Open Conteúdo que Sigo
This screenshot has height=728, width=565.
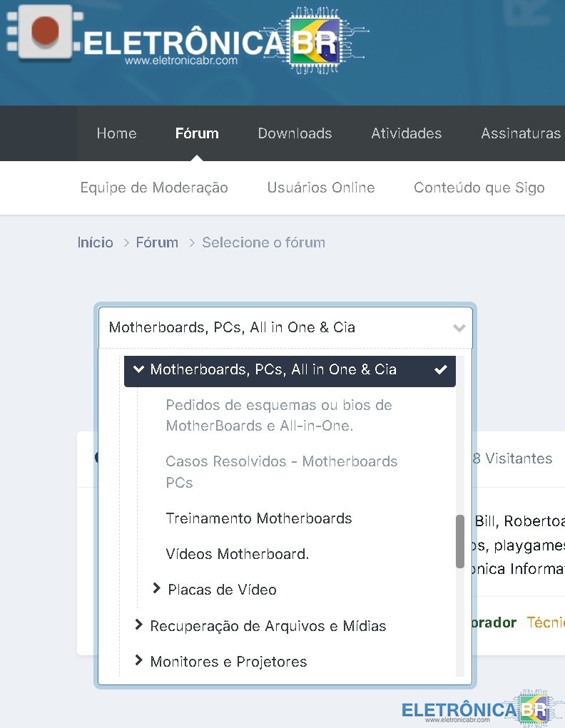(479, 188)
